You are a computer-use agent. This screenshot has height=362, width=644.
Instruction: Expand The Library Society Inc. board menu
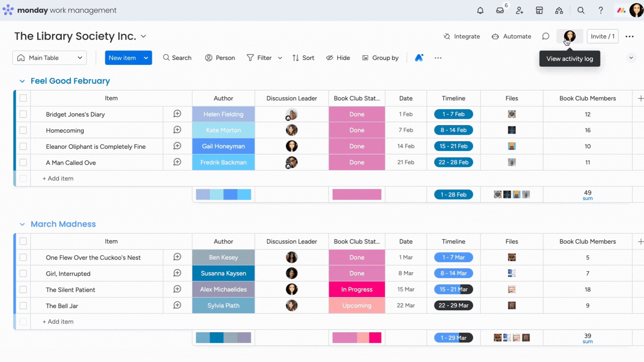coord(144,36)
